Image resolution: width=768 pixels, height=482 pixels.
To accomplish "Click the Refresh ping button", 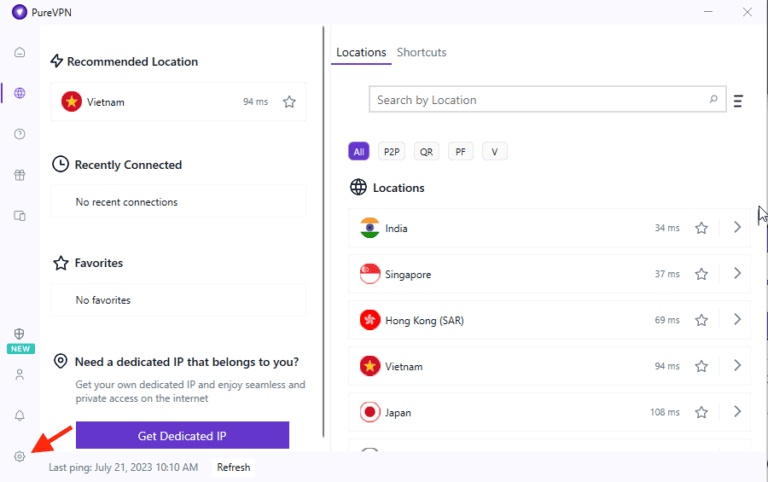I will coord(233,467).
